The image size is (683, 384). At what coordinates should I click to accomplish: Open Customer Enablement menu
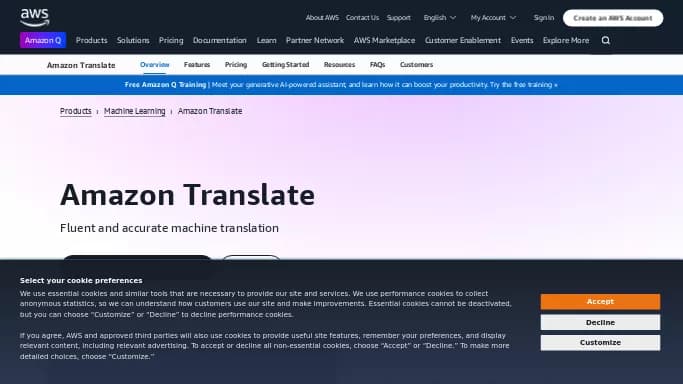[463, 40]
